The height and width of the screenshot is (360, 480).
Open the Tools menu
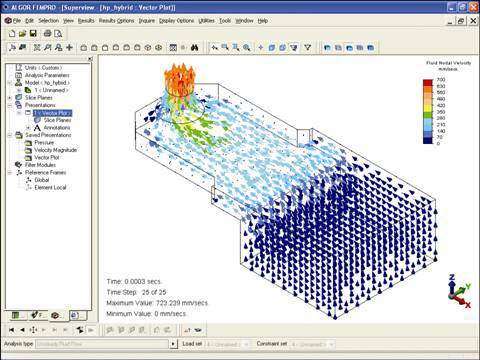(x=225, y=21)
